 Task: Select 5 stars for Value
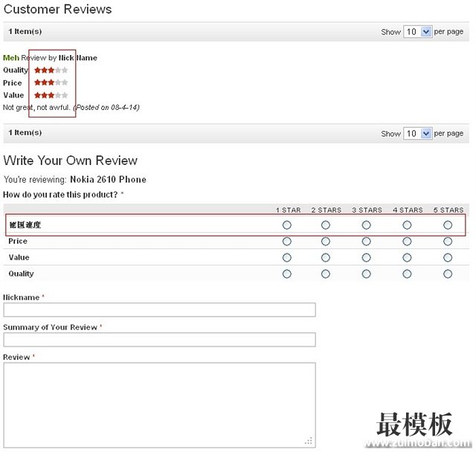pyautogui.click(x=448, y=258)
